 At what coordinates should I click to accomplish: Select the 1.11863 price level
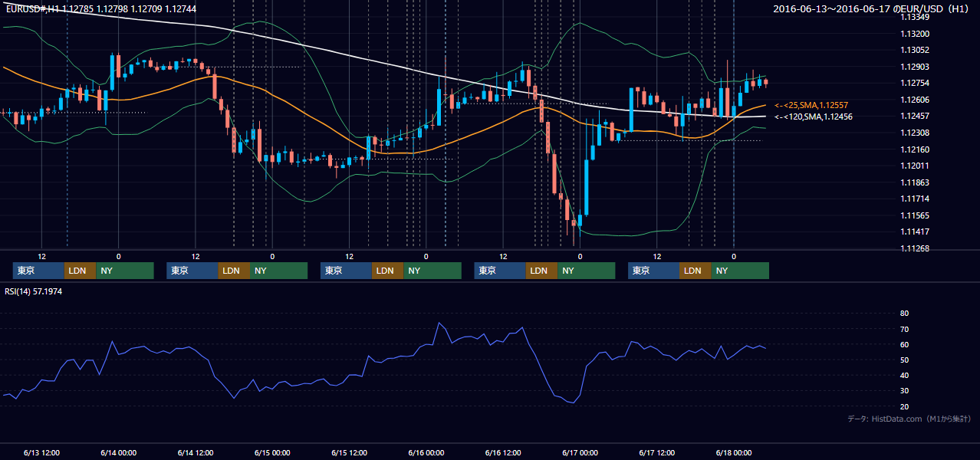pos(915,182)
